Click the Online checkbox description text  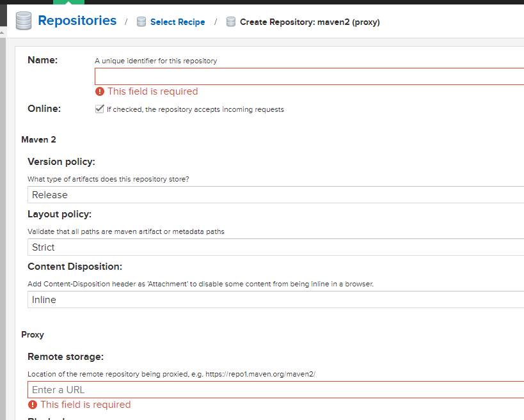[x=195, y=109]
